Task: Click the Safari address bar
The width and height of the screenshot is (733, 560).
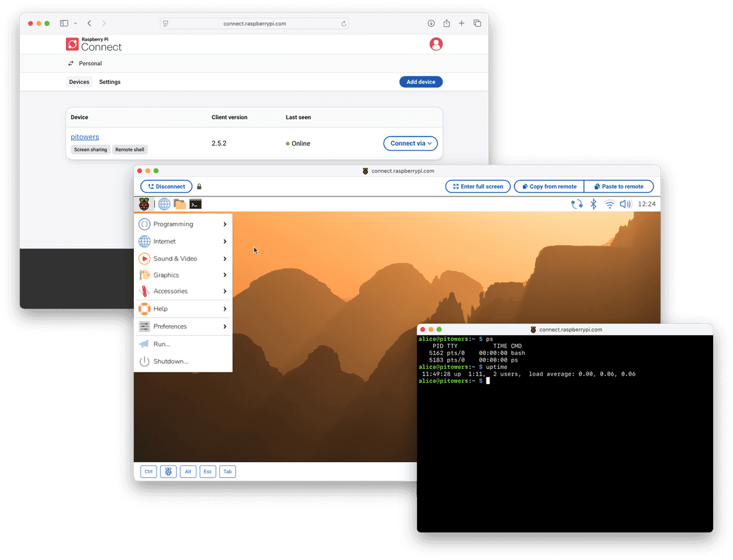Action: (255, 23)
